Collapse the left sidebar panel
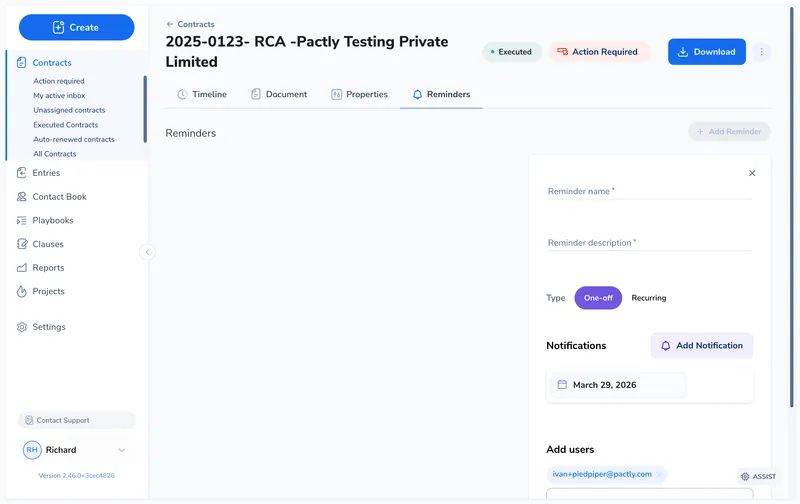 coord(148,252)
